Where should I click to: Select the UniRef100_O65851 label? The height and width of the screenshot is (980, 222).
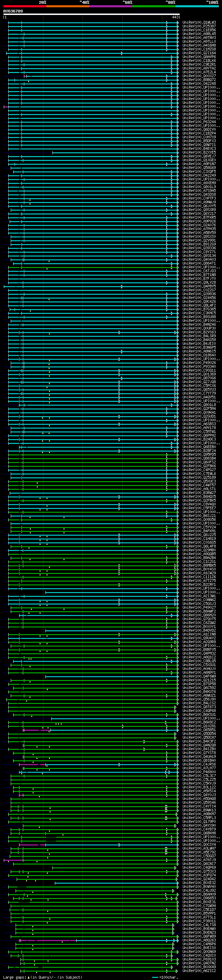click(x=199, y=730)
